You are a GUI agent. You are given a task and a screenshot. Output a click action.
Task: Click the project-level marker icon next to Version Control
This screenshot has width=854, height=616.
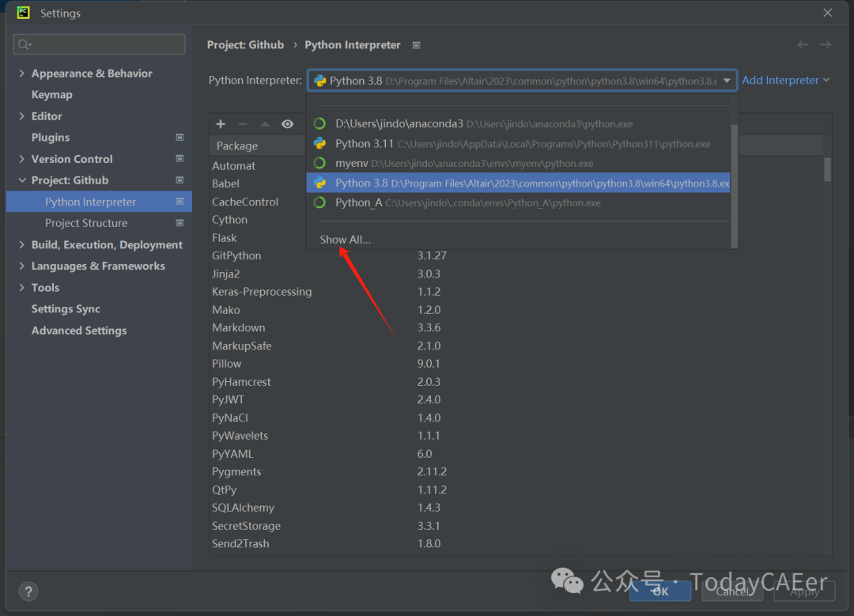click(179, 158)
